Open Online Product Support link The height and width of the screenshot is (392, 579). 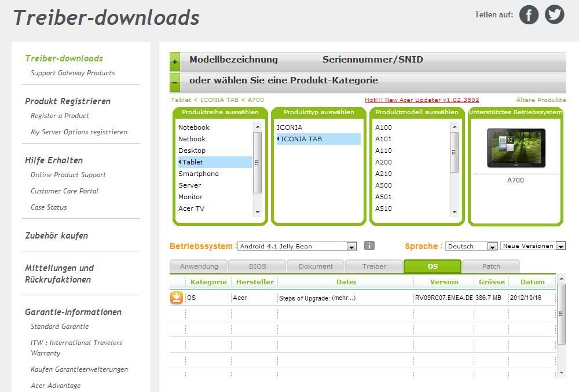pyautogui.click(x=68, y=175)
